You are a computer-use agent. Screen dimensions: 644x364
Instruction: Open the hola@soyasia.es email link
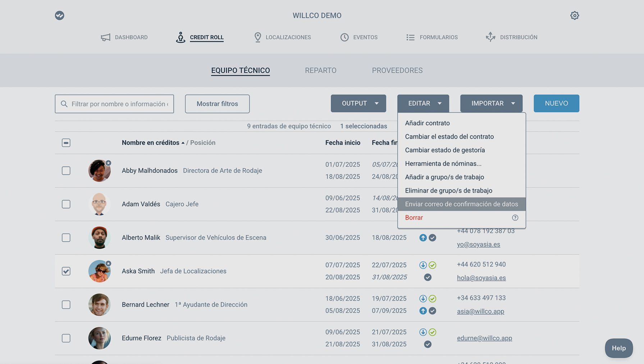pyautogui.click(x=481, y=278)
